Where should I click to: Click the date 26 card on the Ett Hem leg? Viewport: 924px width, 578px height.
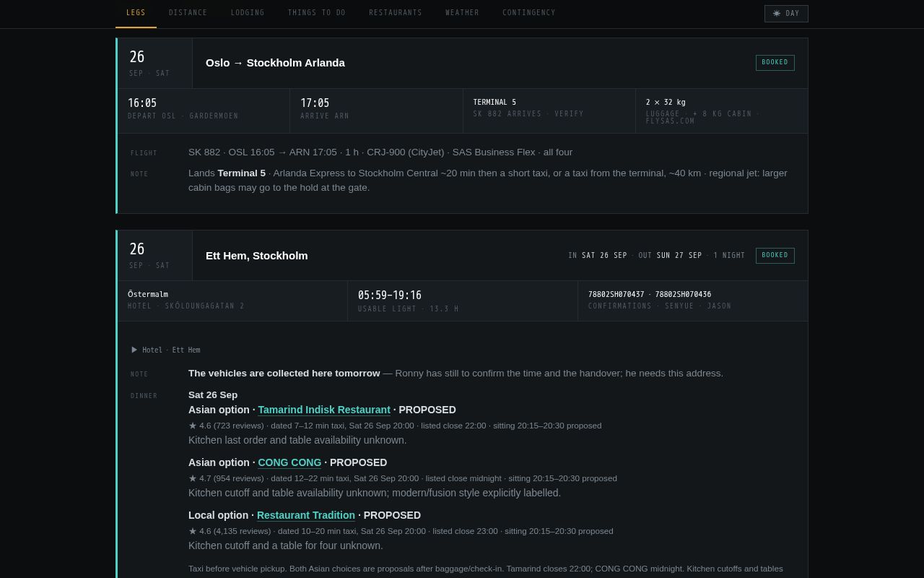point(155,256)
